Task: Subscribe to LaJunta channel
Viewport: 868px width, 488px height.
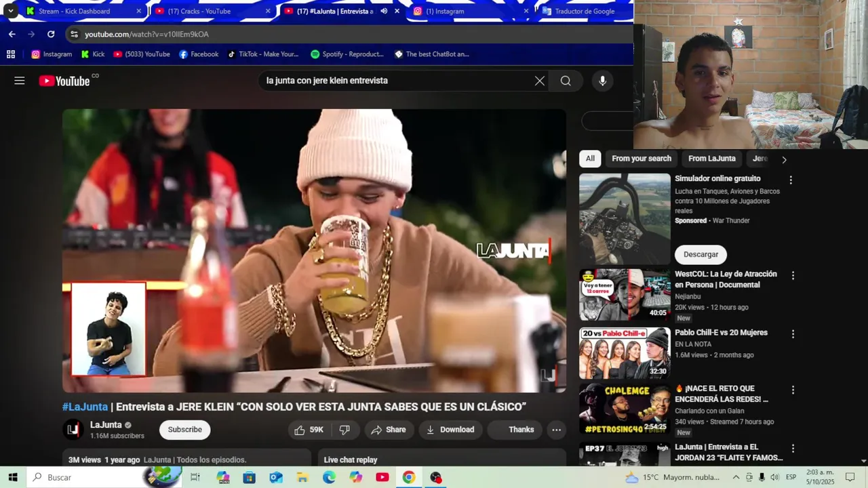Action: coord(184,430)
